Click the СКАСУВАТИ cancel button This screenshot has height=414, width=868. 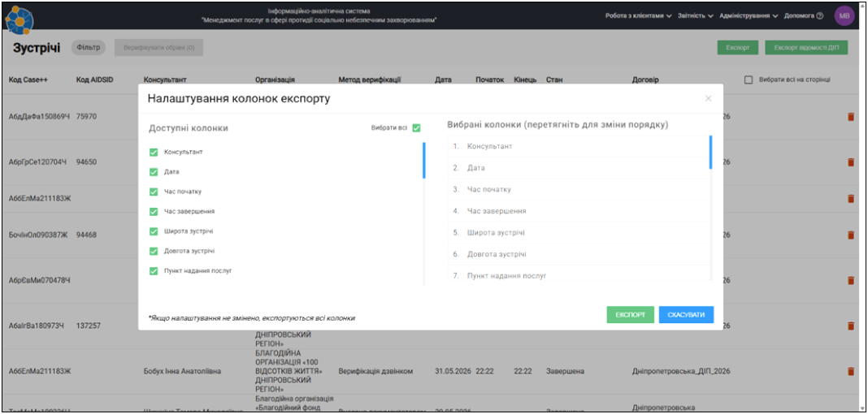click(686, 314)
